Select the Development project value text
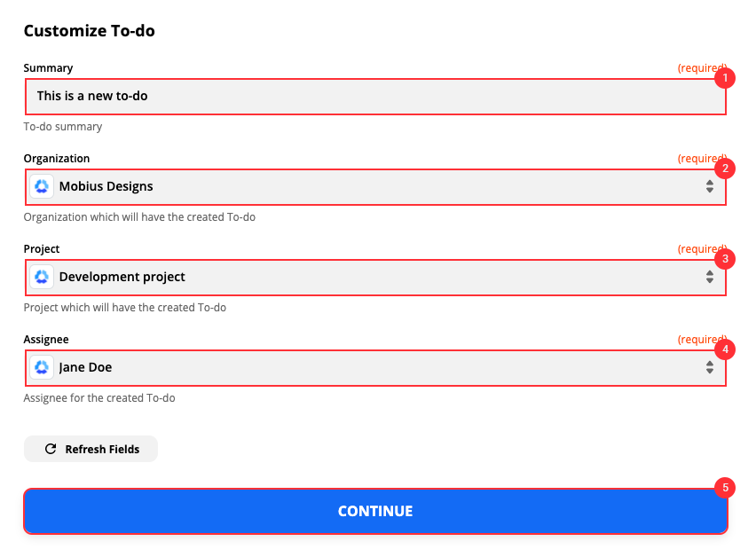The width and height of the screenshot is (756, 557). point(122,277)
